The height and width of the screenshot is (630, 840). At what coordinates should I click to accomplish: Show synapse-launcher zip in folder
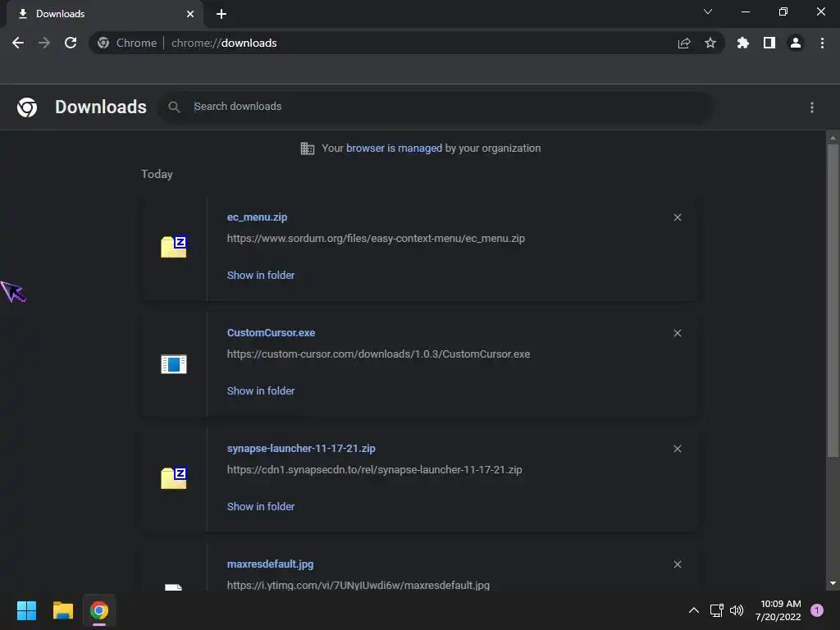[x=261, y=507]
